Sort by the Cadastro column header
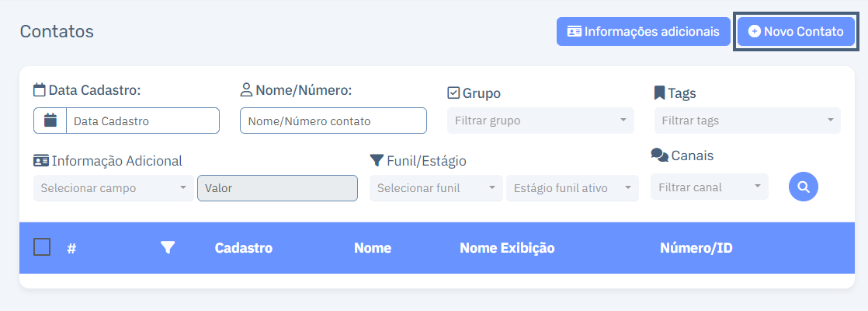The width and height of the screenshot is (868, 311). click(244, 248)
